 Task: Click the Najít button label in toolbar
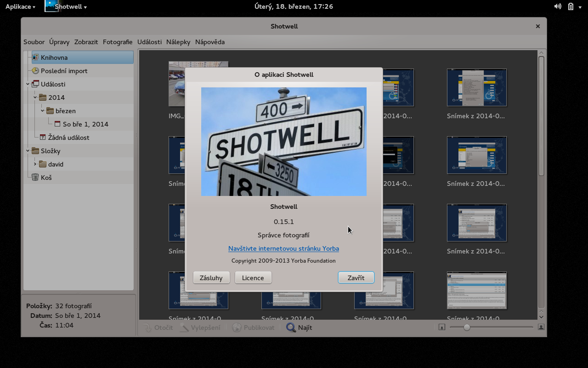[x=305, y=328]
